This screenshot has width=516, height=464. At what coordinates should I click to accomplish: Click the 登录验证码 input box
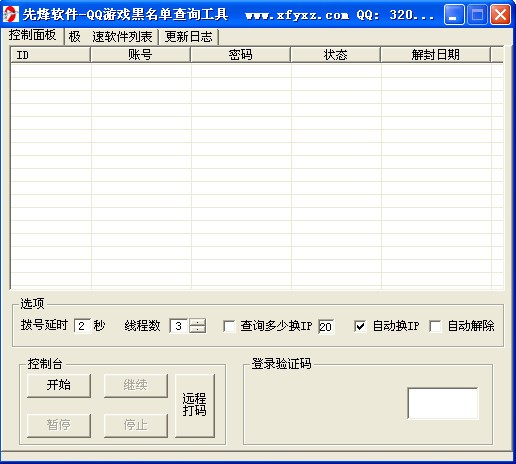(443, 403)
